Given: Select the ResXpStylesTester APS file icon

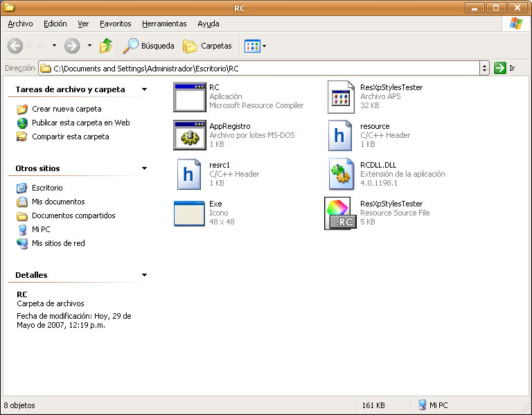Looking at the screenshot, I should [340, 97].
